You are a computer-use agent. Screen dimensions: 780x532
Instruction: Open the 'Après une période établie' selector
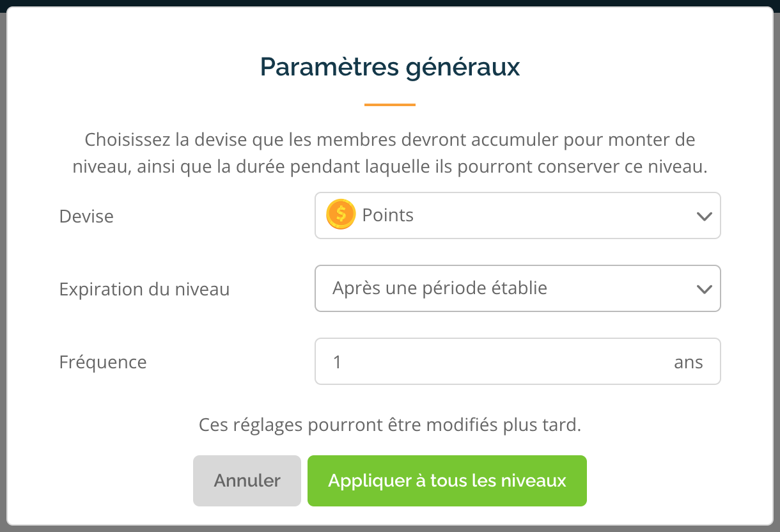518,288
